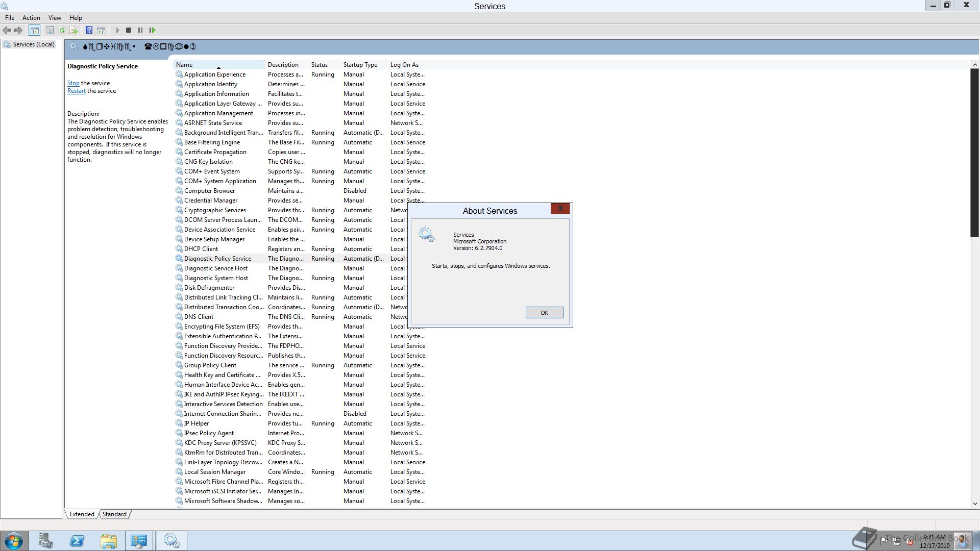Screen dimensions: 980x551
Task: Click the green Refresh toolbar icon
Action: [x=62, y=31]
